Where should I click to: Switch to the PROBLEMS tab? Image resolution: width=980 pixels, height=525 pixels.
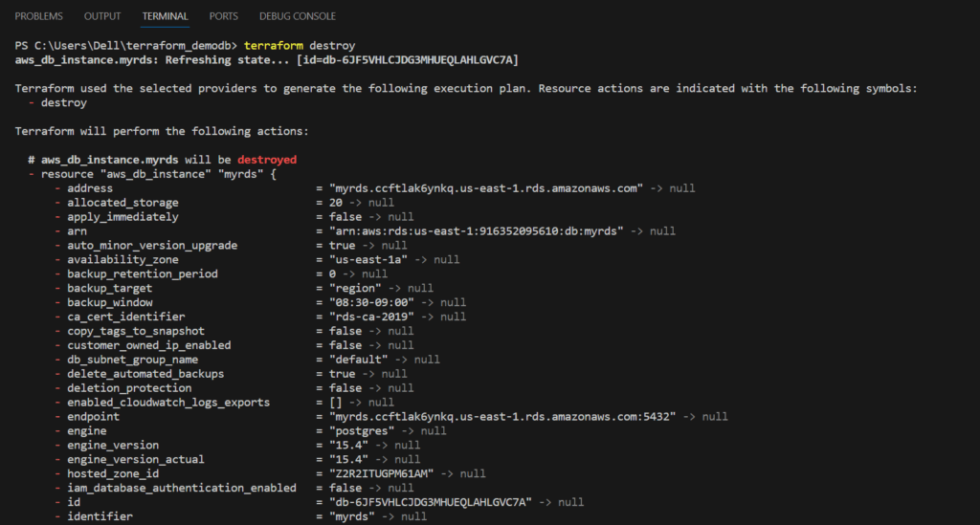38,16
